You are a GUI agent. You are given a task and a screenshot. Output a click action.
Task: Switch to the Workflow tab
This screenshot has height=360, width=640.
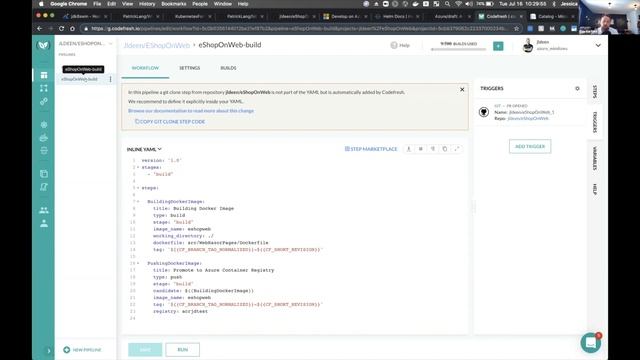[x=145, y=68]
